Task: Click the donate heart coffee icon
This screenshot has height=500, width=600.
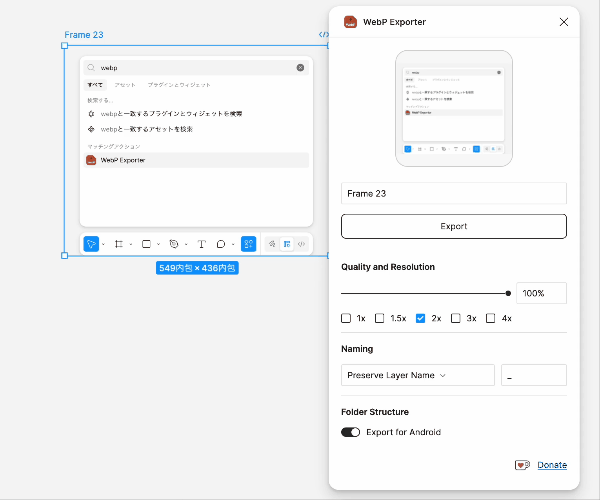Action: pyautogui.click(x=522, y=465)
